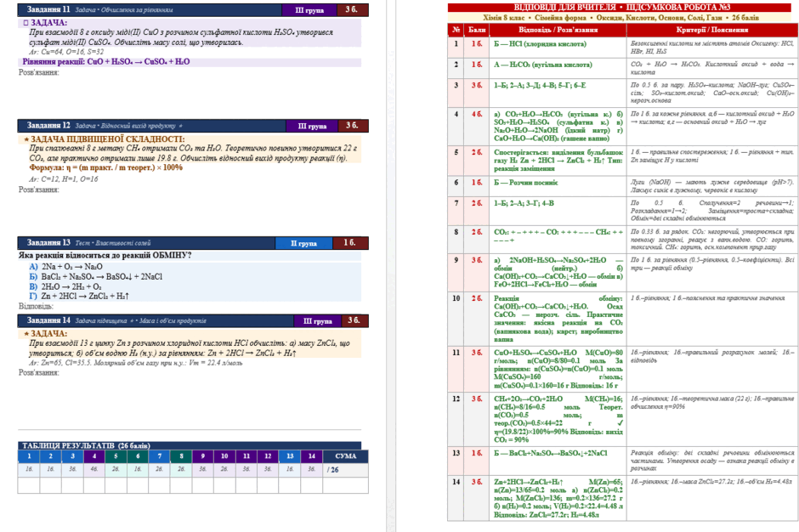
Task: Click the 'Завдання 13' heading
Action: click(48, 242)
